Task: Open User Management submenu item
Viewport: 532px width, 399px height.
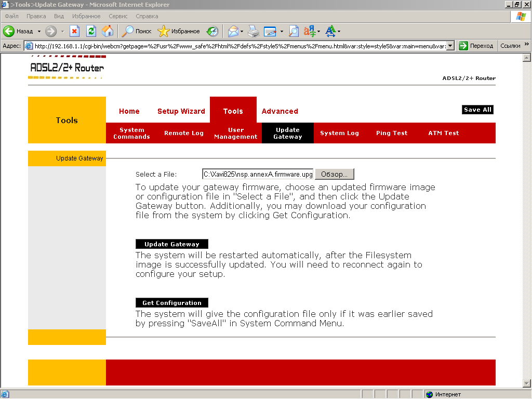Action: 236,133
